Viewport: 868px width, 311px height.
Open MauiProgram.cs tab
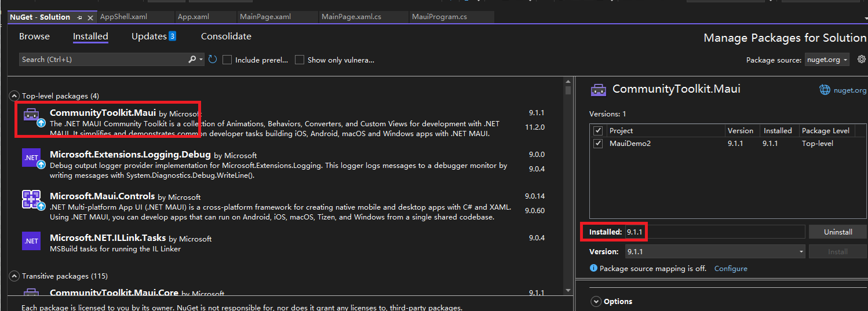439,17
